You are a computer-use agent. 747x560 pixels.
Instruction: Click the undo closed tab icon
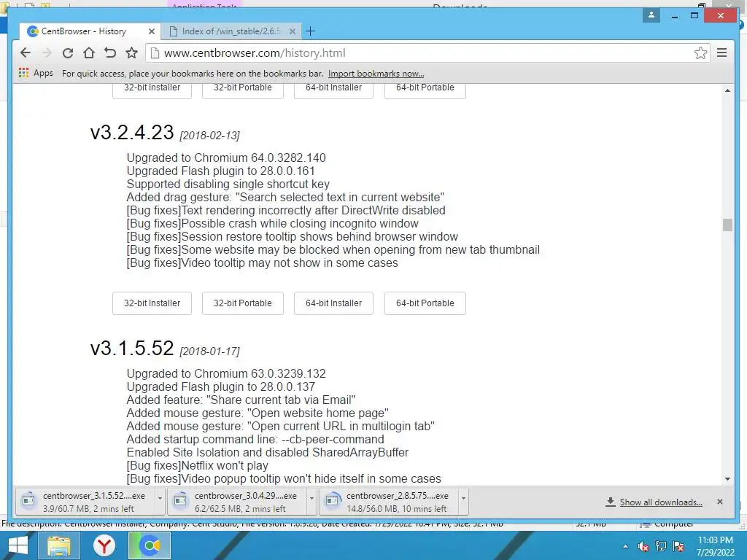[110, 52]
